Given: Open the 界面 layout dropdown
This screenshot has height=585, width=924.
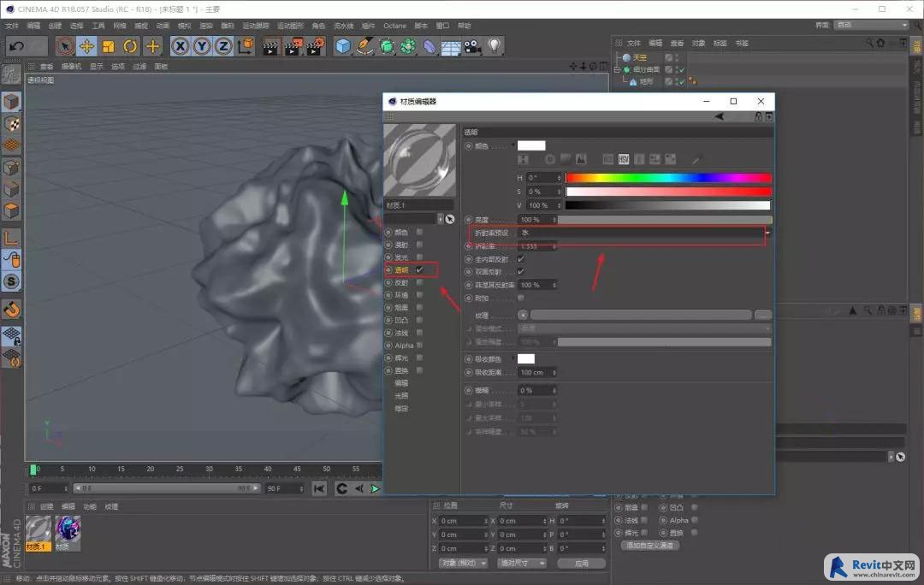Looking at the screenshot, I should pyautogui.click(x=872, y=25).
